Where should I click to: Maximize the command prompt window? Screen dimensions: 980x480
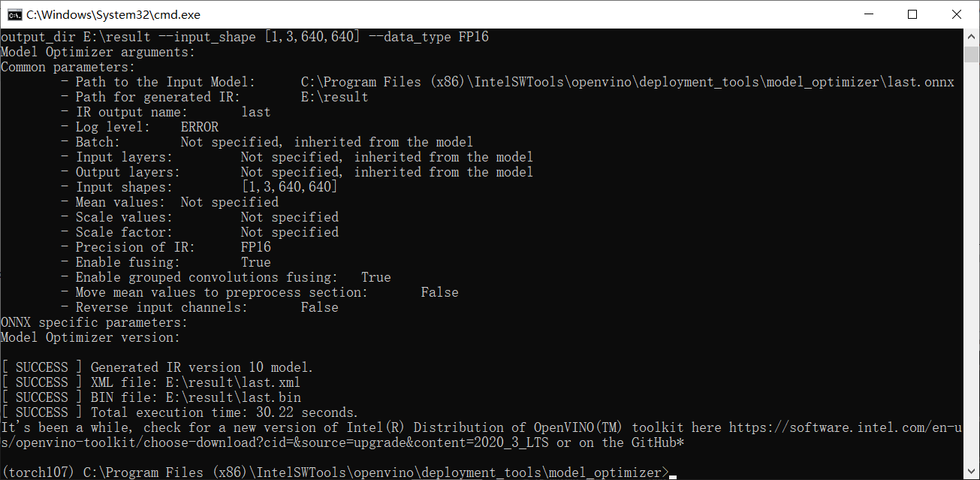tap(912, 14)
